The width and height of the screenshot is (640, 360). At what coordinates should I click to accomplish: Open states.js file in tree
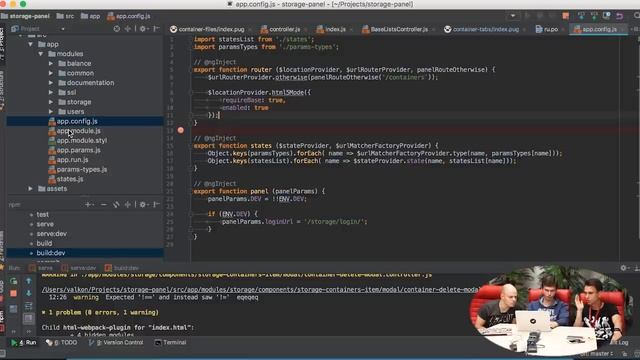pyautogui.click(x=70, y=179)
